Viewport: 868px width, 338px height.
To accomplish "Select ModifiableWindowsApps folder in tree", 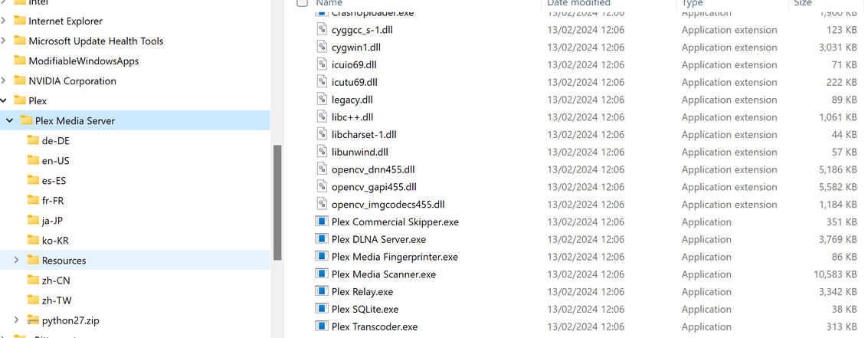I will click(84, 61).
